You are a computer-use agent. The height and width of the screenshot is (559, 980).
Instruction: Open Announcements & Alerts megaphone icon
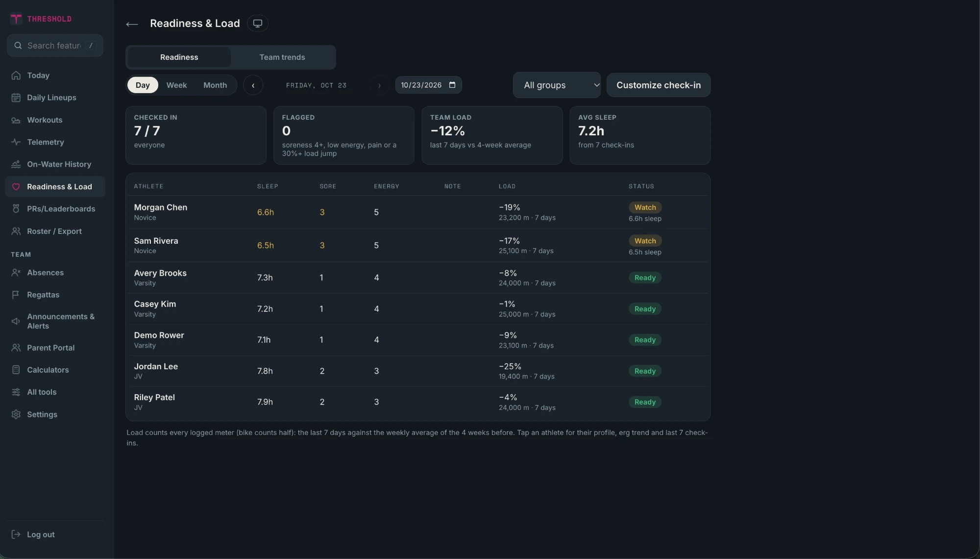click(16, 321)
